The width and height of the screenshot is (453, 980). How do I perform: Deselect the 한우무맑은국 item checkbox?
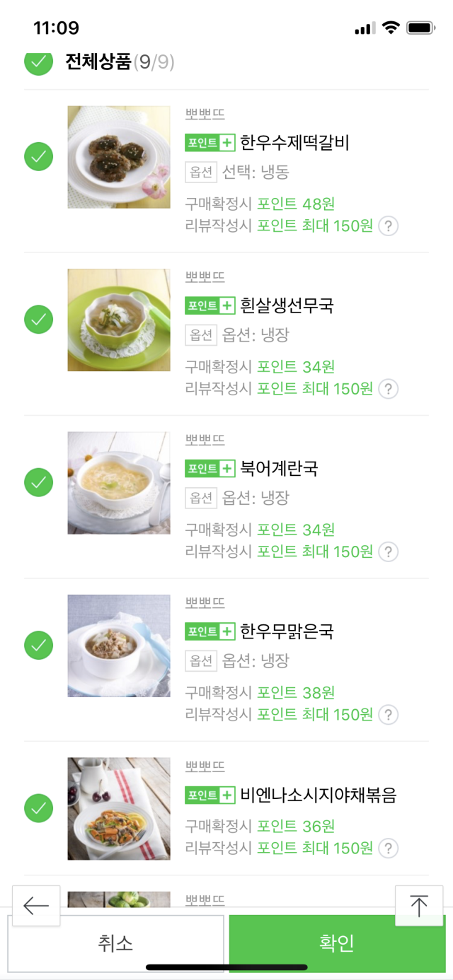(x=39, y=645)
